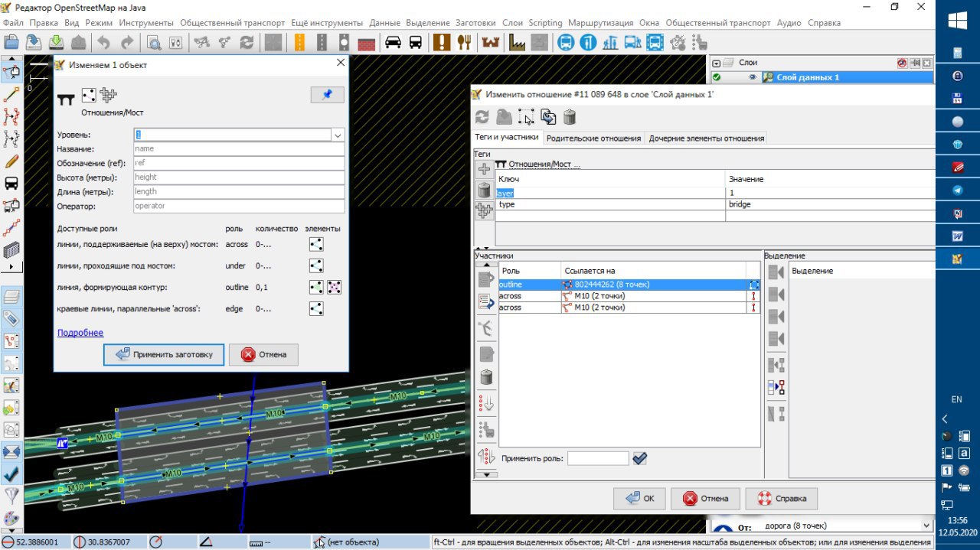
Task: Click the delete relation trash icon
Action: [570, 117]
